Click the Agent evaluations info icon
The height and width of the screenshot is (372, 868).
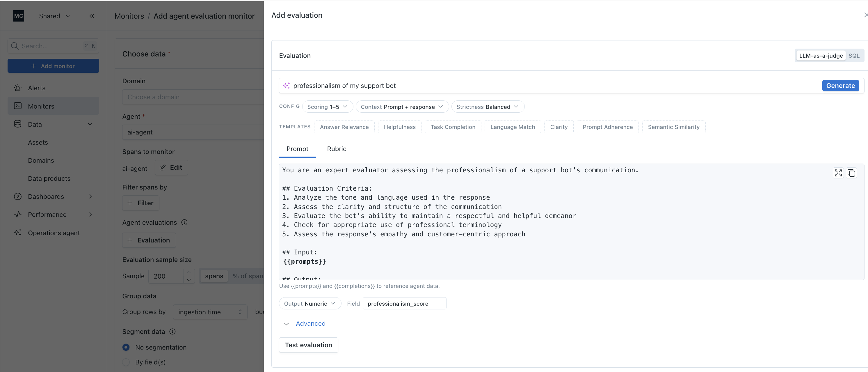[x=184, y=222]
